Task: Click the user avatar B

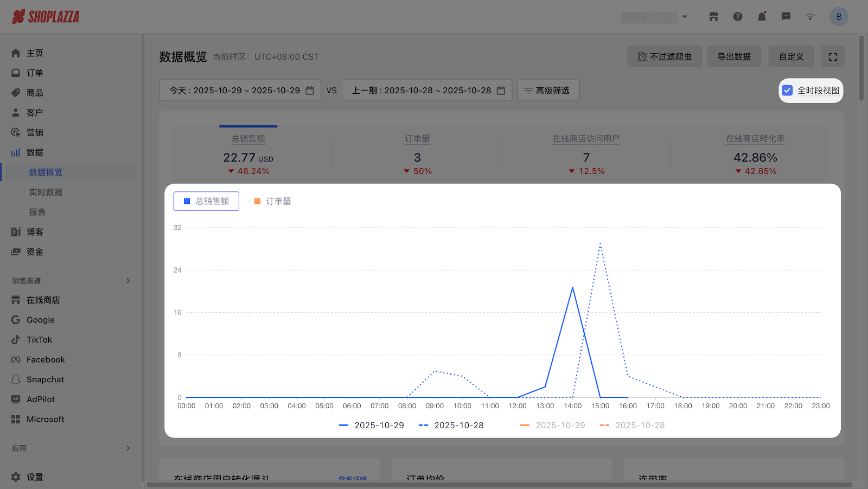Action: (x=839, y=17)
